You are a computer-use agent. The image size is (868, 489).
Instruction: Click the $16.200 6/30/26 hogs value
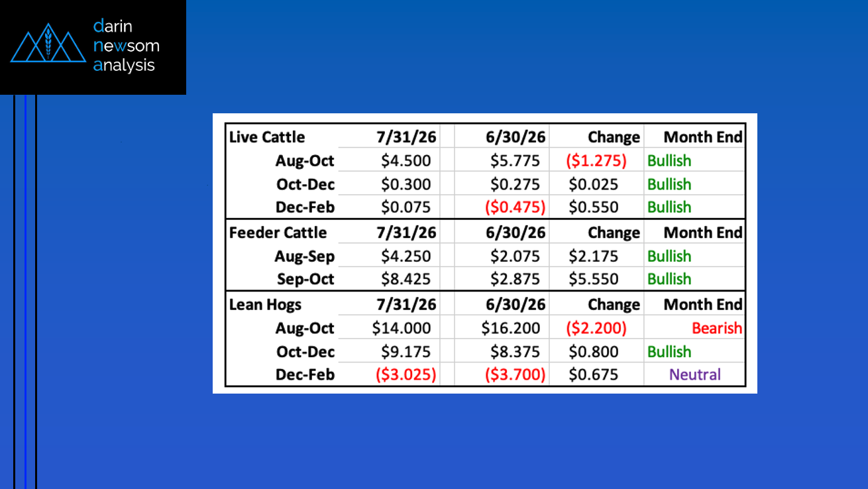tap(511, 328)
